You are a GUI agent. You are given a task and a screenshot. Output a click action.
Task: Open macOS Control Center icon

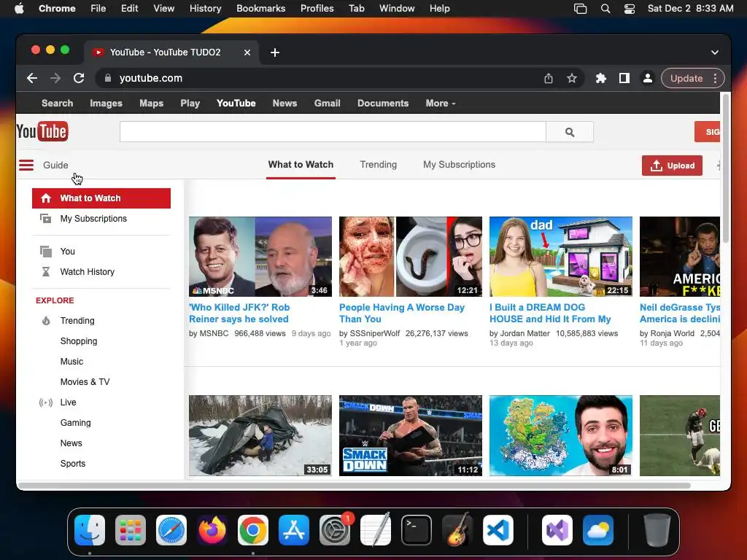[630, 9]
